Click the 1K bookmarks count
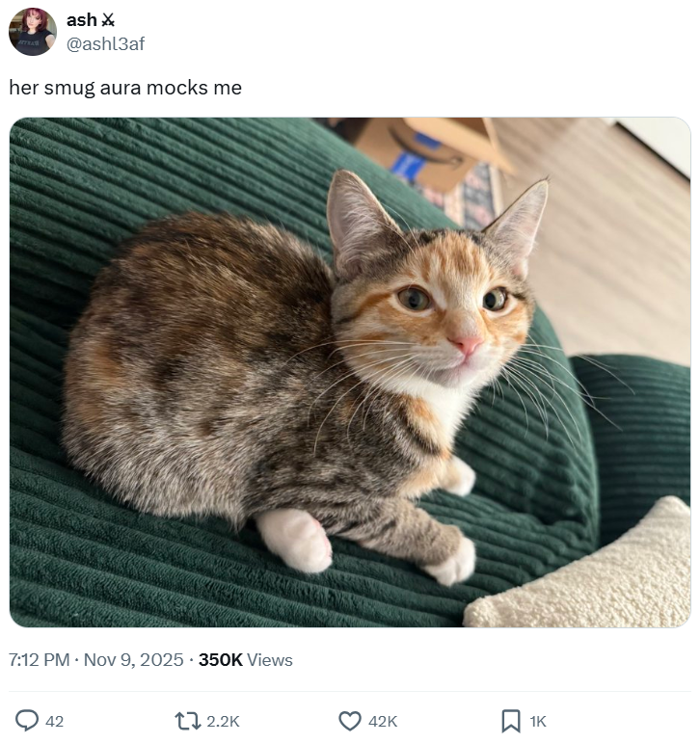 click(x=539, y=721)
